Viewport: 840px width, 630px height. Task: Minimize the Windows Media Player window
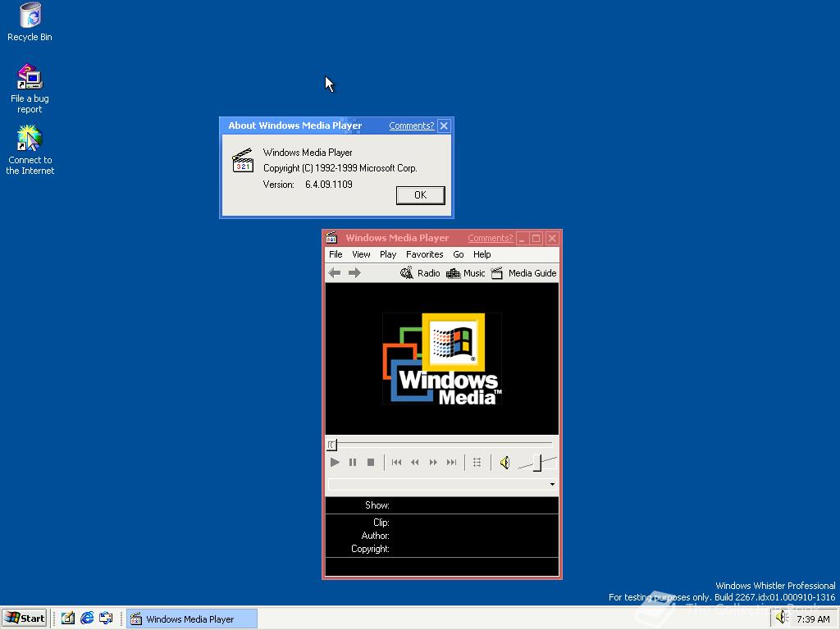pyautogui.click(x=522, y=238)
